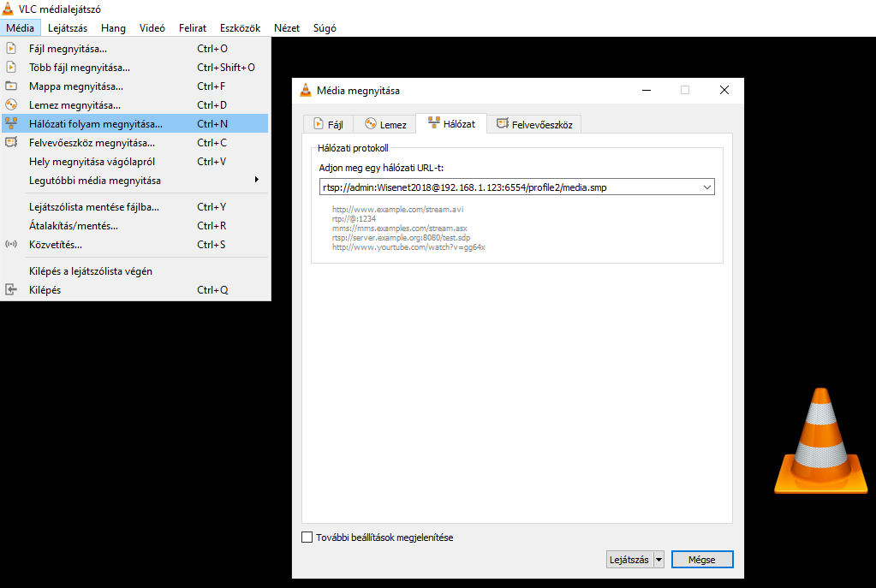Click the file icon on the Fájl tab

pyautogui.click(x=319, y=123)
